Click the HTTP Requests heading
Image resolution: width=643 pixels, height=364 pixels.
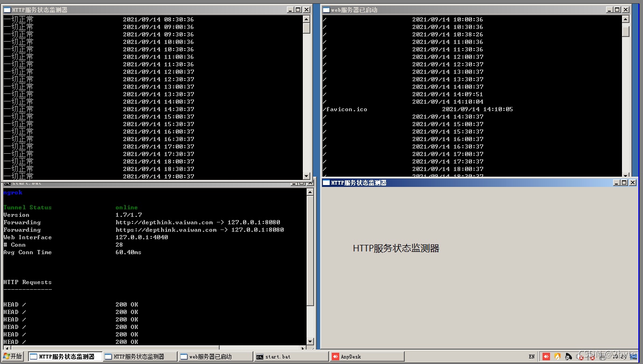coord(28,282)
